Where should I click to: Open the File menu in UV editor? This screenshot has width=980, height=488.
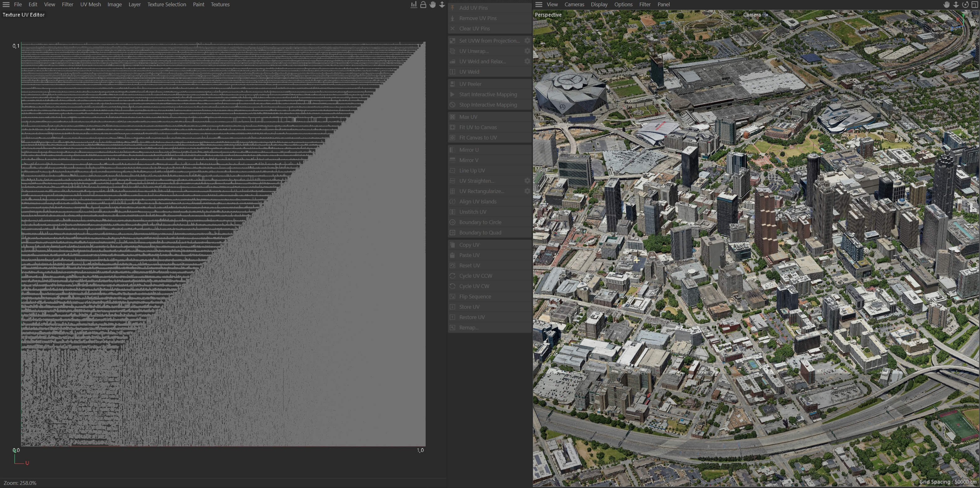(18, 5)
